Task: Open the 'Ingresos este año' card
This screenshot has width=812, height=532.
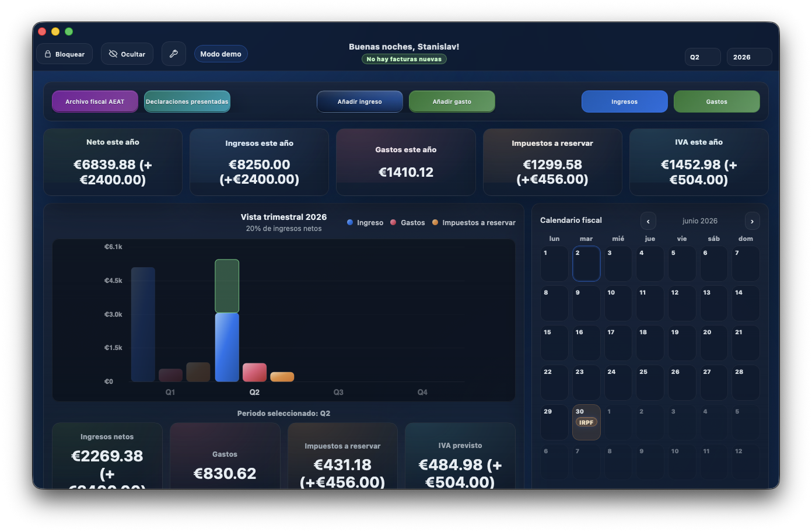Action: pos(260,162)
